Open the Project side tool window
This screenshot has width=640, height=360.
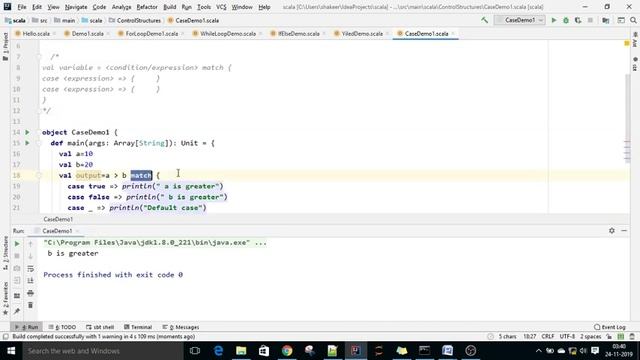5,47
